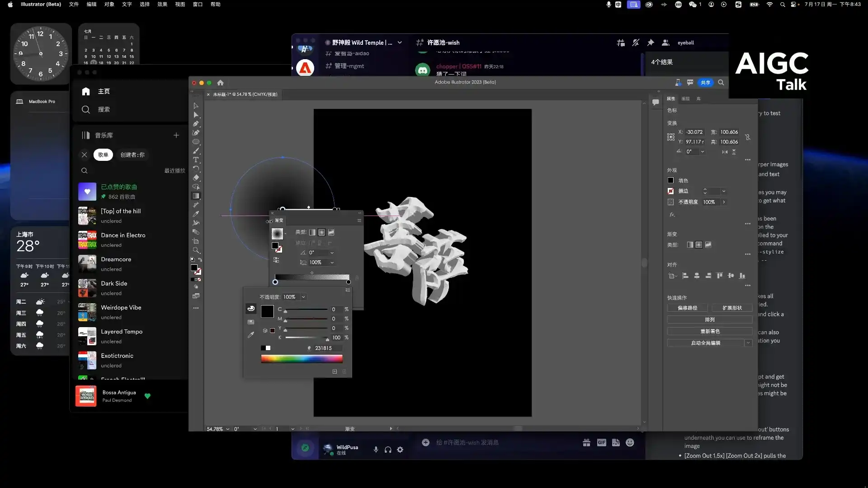Viewport: 868px width, 488px height.
Task: Click the color spectrum bar
Action: 302,359
